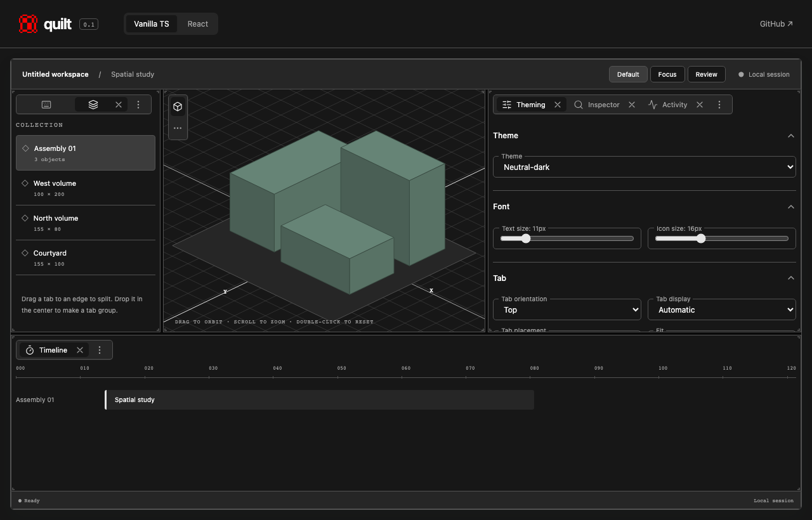
Task: Select Courtyard in the collection
Action: 86,257
